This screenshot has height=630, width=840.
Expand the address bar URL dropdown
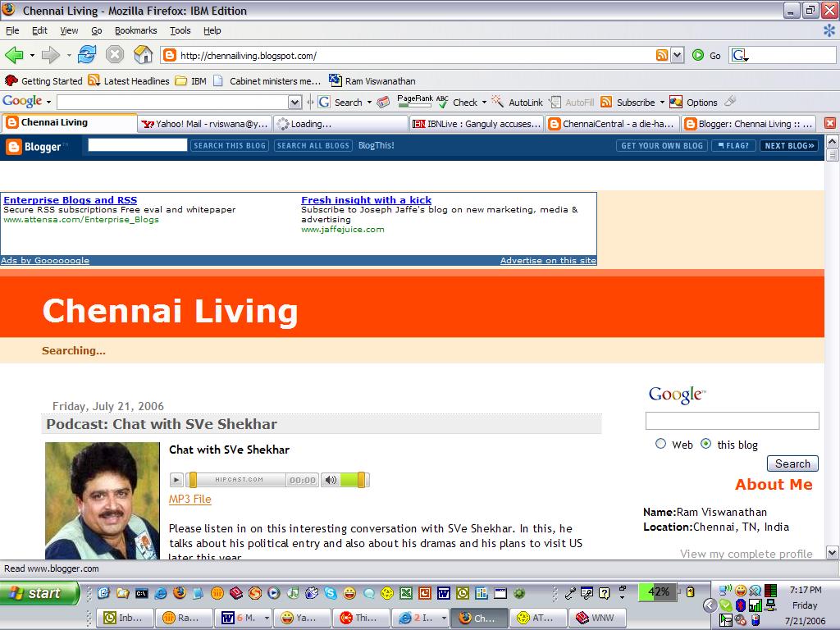(x=677, y=55)
